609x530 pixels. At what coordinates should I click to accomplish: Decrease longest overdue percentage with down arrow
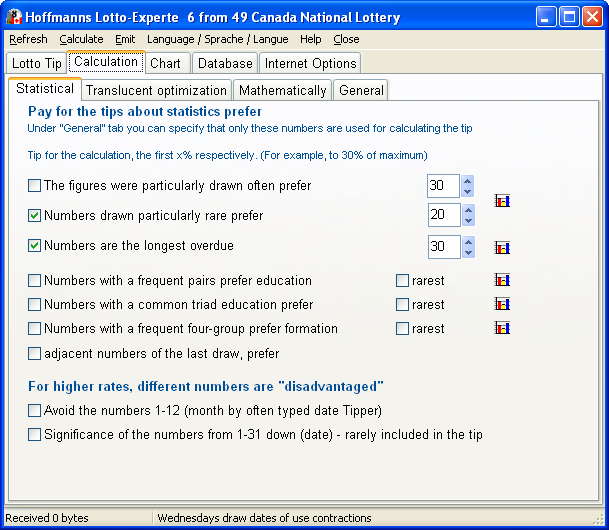click(x=468, y=252)
